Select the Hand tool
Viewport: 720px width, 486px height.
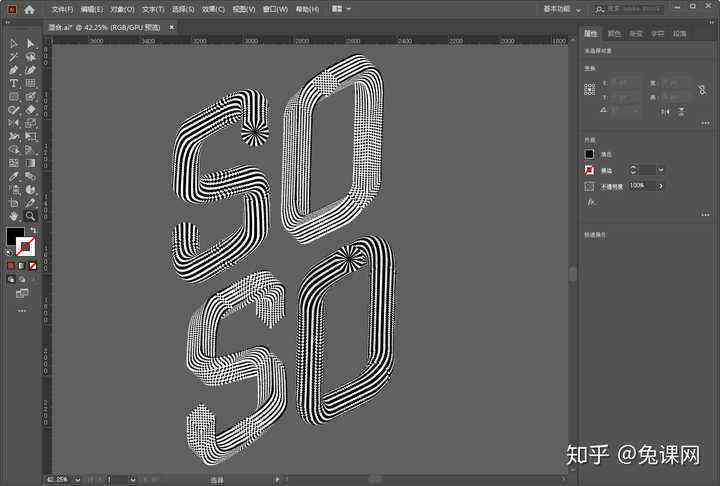click(13, 215)
